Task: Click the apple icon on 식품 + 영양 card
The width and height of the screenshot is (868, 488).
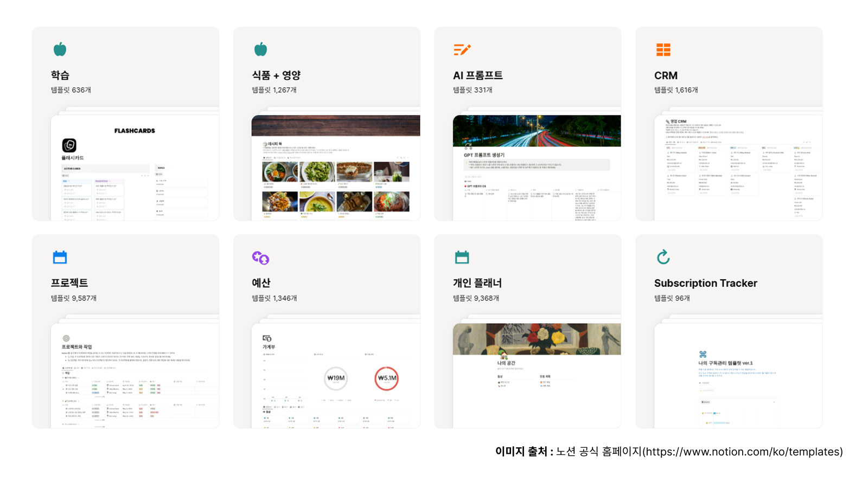Action: 261,49
